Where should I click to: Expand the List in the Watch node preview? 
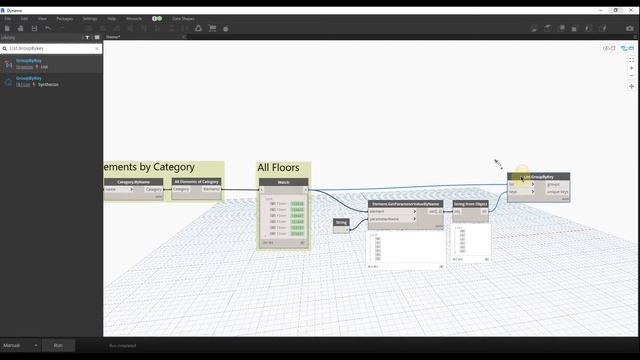click(x=268, y=199)
